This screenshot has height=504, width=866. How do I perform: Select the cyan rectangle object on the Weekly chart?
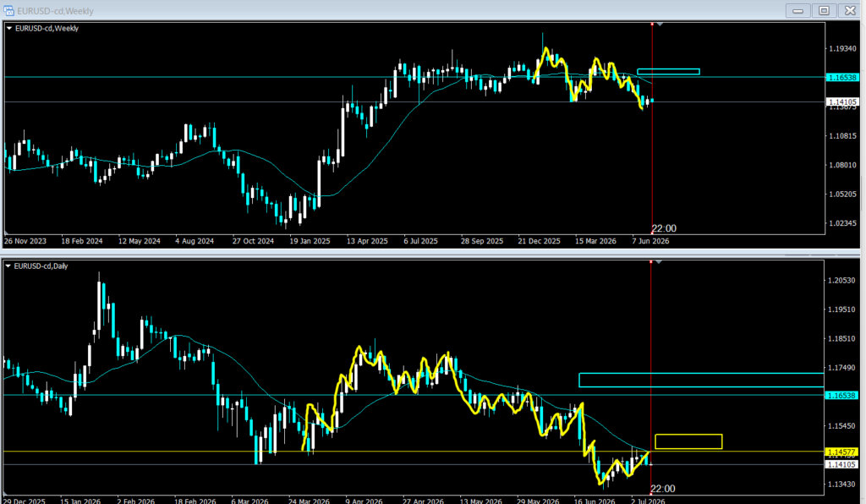click(x=668, y=72)
